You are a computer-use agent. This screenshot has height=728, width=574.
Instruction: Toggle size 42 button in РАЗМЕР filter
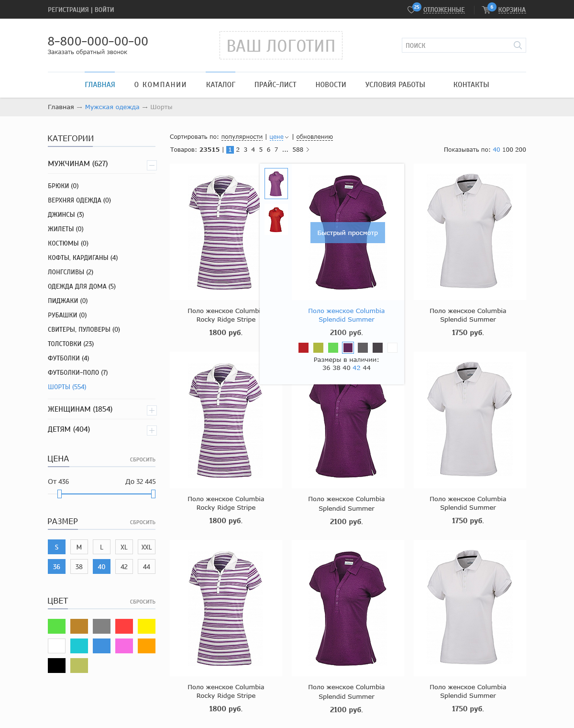click(124, 567)
